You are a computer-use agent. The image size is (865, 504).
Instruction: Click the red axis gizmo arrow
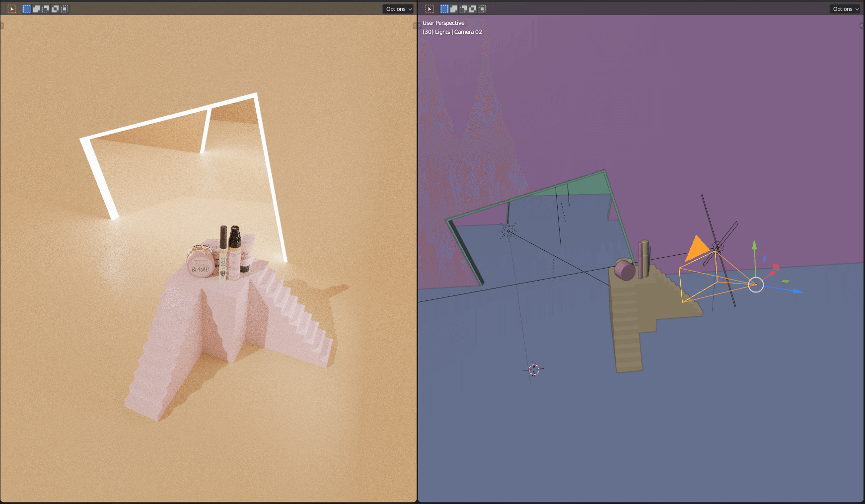pyautogui.click(x=773, y=272)
